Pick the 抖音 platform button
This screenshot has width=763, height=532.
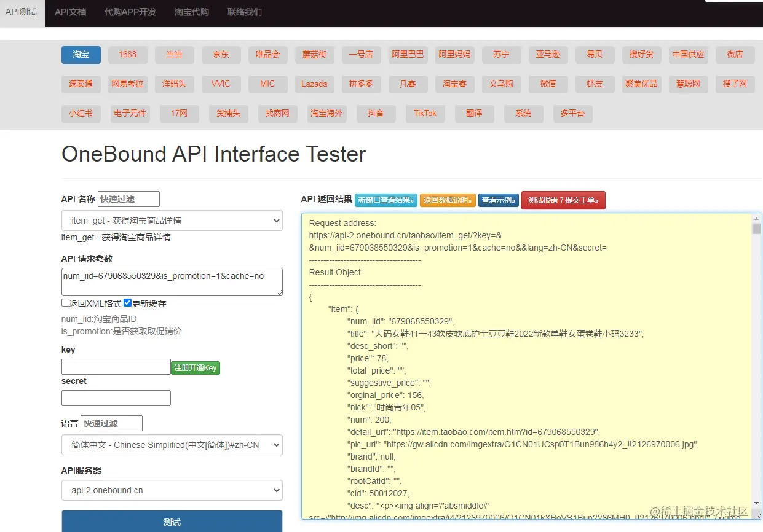click(x=376, y=114)
